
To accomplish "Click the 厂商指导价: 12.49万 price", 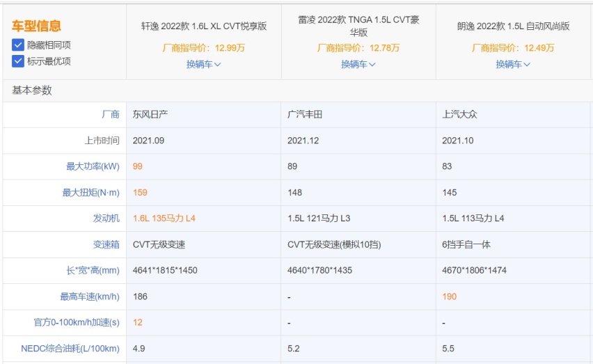I will [x=513, y=48].
